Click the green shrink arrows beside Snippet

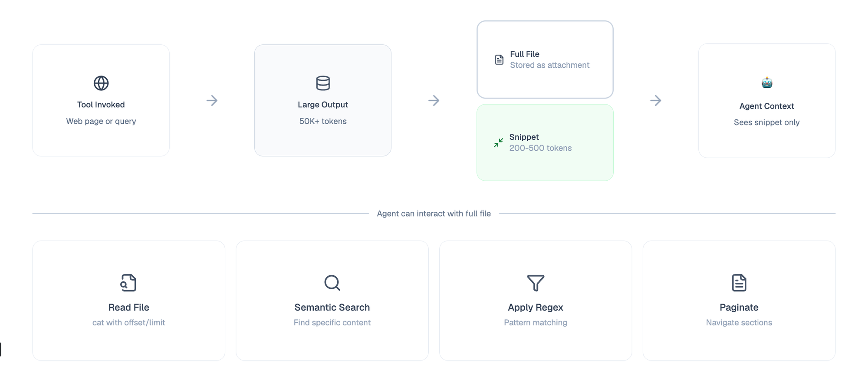[498, 142]
